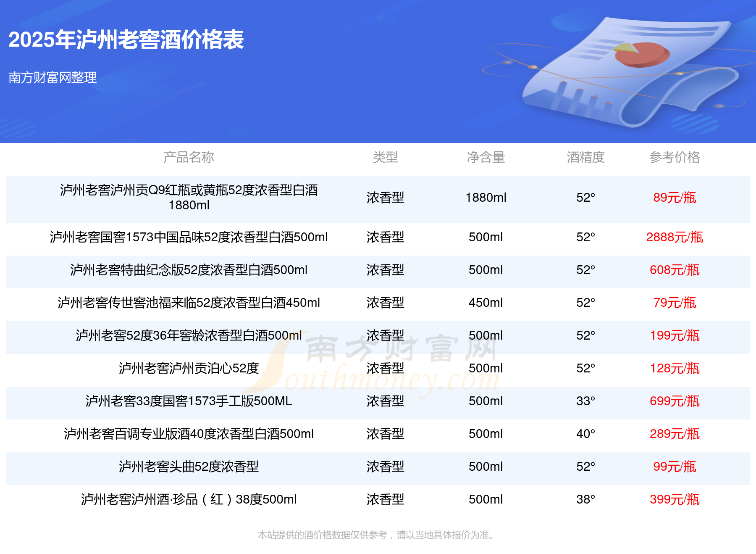Image resolution: width=756 pixels, height=554 pixels.
Task: Click the price 99元/瓶
Action: pos(675,467)
